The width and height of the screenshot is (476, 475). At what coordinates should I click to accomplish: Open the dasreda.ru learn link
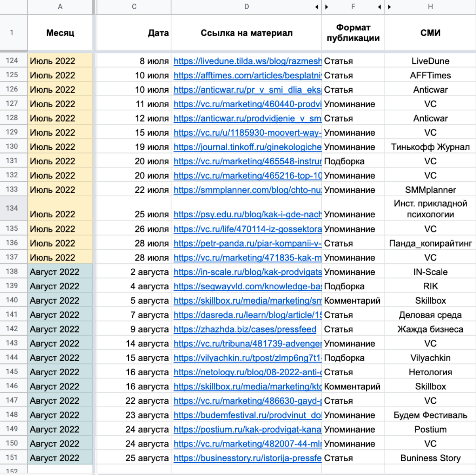(x=248, y=315)
